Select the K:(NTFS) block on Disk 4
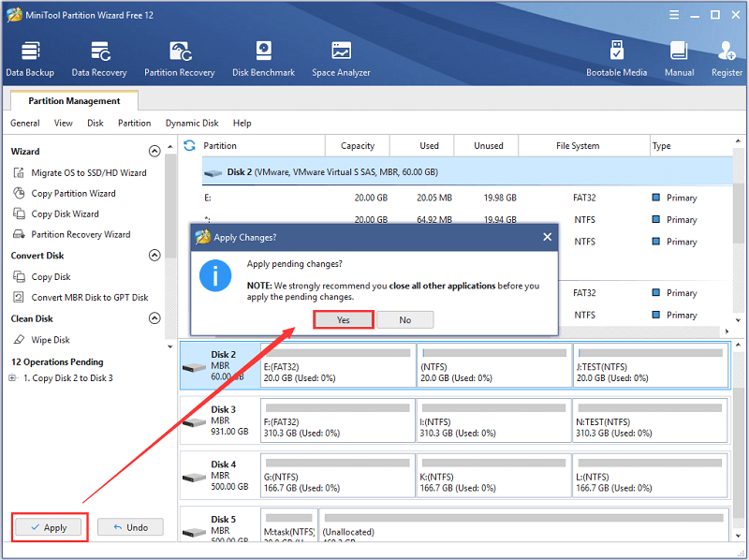This screenshot has height=560, width=749. click(x=494, y=476)
